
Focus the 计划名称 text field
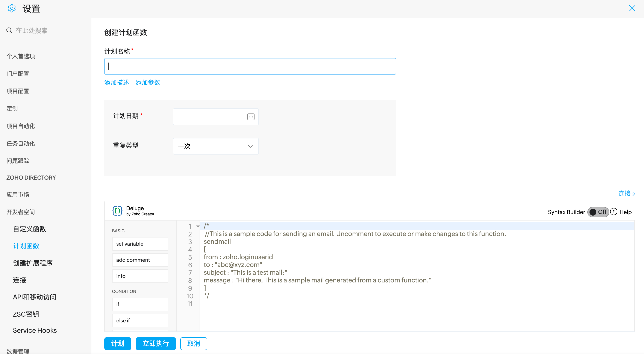[x=250, y=66]
